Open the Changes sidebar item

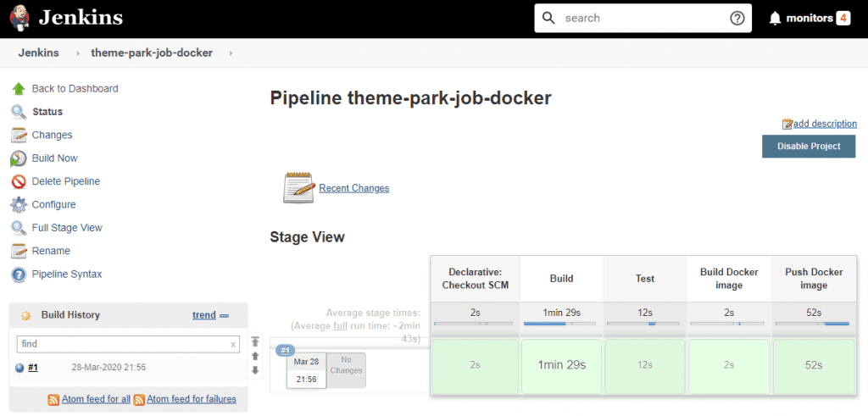[x=52, y=136]
